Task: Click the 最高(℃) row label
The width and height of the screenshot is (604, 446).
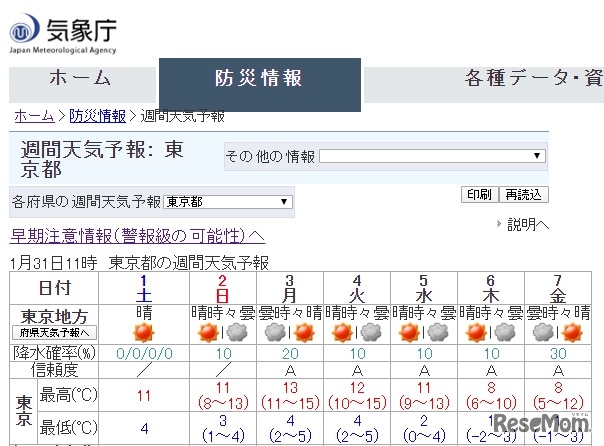Action: click(x=68, y=395)
